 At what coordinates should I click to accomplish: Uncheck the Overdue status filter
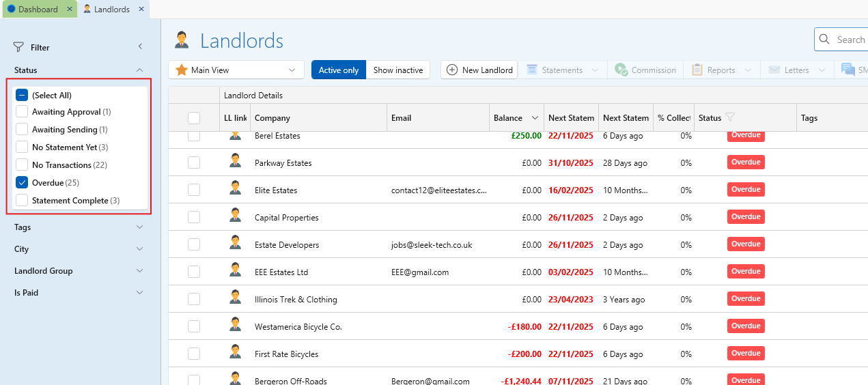pyautogui.click(x=22, y=183)
